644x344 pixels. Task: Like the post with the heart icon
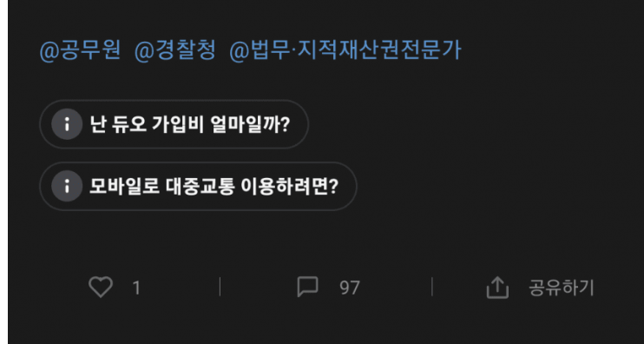click(101, 287)
